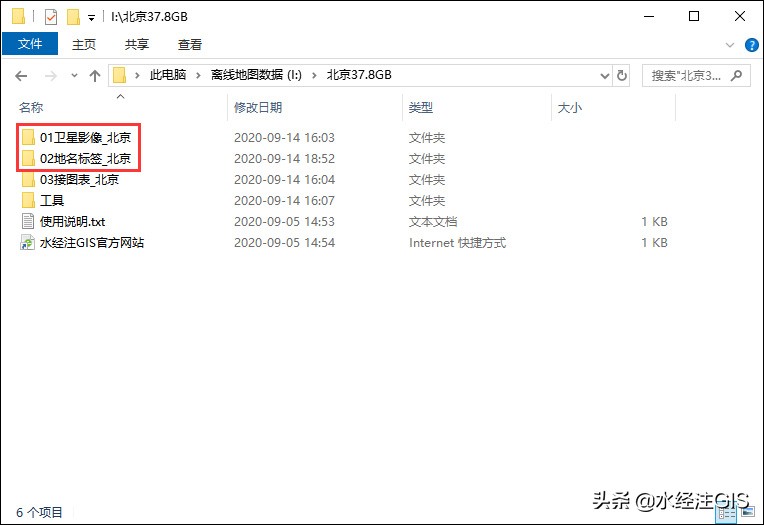Click the 文本文档 type cell

tap(433, 222)
